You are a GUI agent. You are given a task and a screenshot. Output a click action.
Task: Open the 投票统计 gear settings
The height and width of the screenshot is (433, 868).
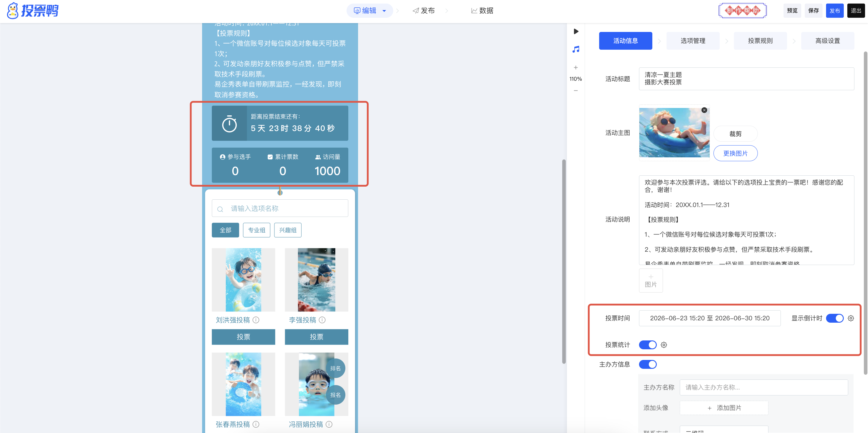pyautogui.click(x=664, y=345)
